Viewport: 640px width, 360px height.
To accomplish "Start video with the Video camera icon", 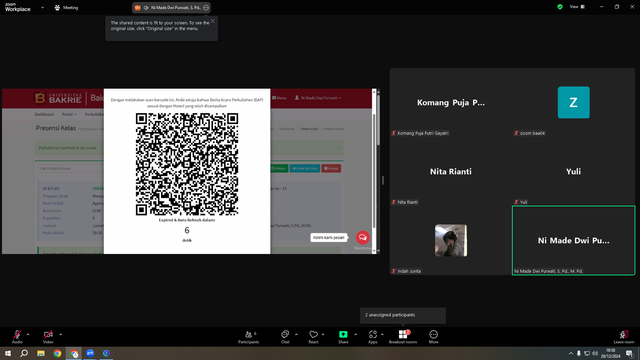I will (48, 334).
